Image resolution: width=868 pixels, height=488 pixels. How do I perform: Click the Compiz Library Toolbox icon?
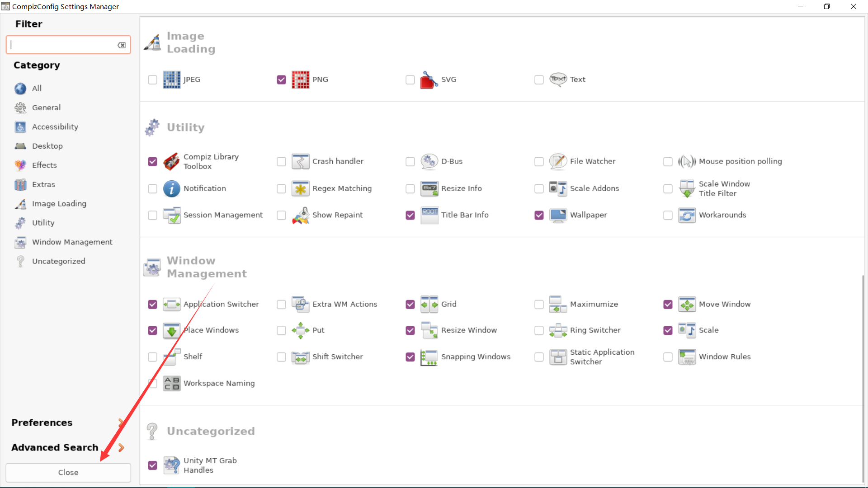click(171, 161)
